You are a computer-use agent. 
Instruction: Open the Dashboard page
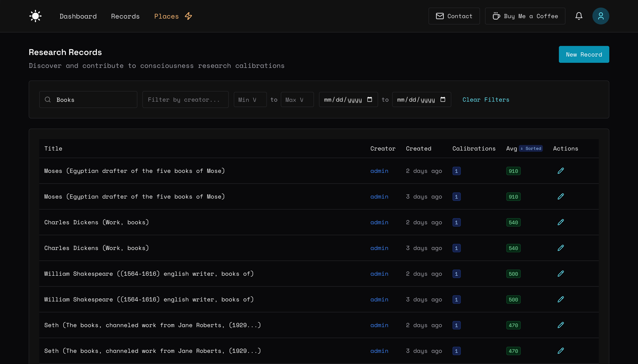click(x=78, y=16)
